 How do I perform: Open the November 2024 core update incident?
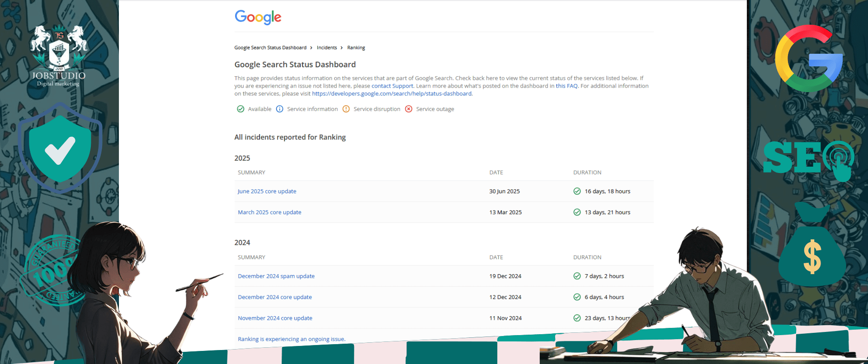click(x=275, y=318)
